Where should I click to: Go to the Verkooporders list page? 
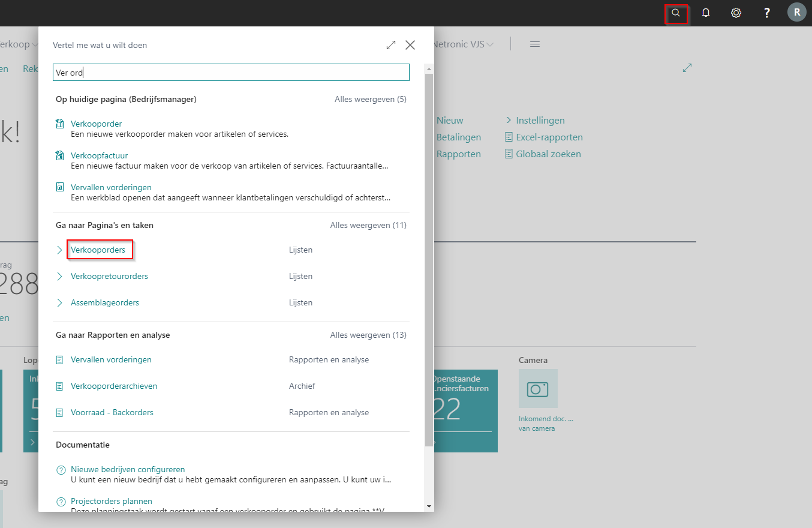[x=98, y=250]
